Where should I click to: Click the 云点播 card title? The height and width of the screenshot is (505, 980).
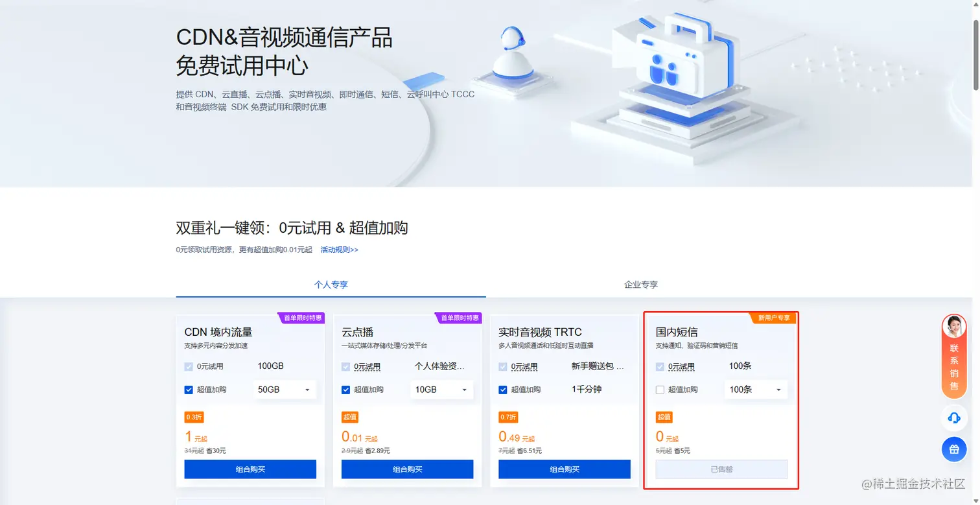pos(358,332)
